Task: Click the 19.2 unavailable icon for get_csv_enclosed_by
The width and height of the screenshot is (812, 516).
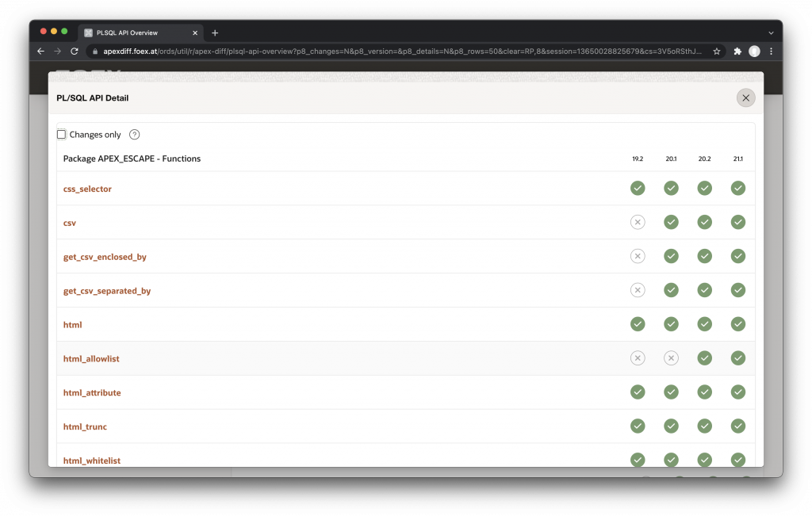Action: [x=638, y=256]
